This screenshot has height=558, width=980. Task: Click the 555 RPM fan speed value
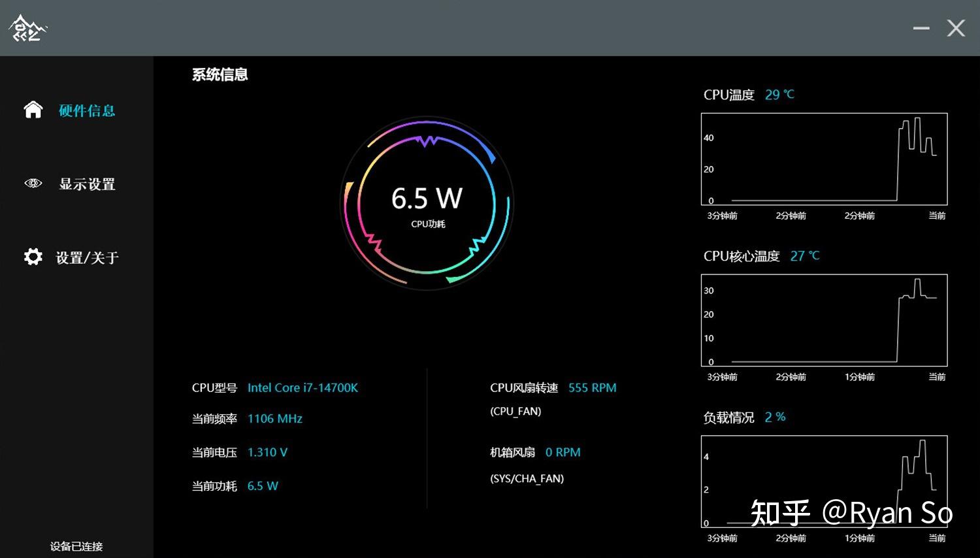pos(593,387)
